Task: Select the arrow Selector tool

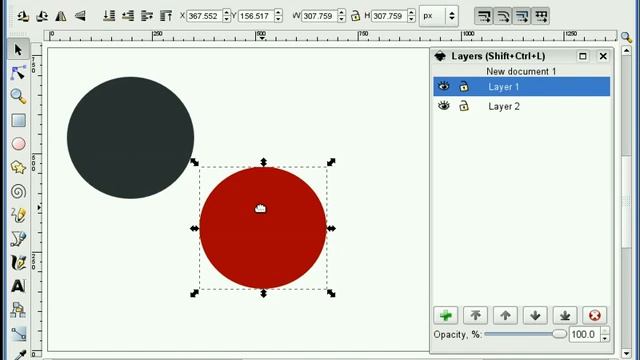Action: click(x=18, y=50)
